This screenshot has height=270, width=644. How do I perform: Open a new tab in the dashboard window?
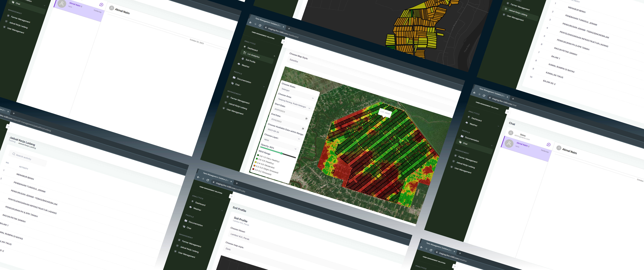pos(289,29)
